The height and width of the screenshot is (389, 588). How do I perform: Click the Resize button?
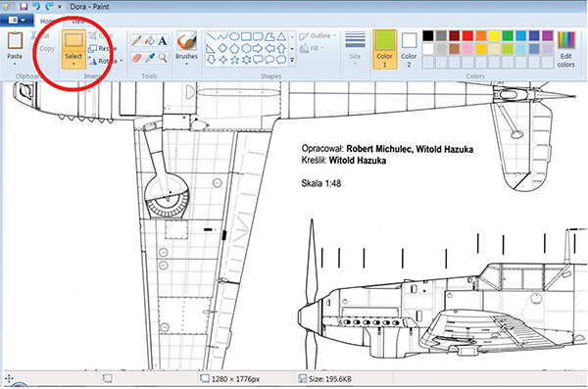click(x=103, y=48)
